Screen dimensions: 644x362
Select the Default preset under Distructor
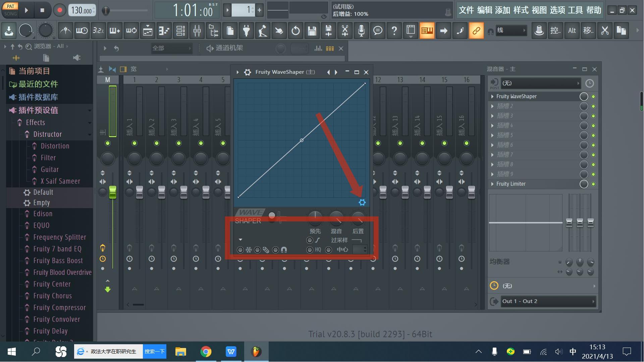pos(43,192)
